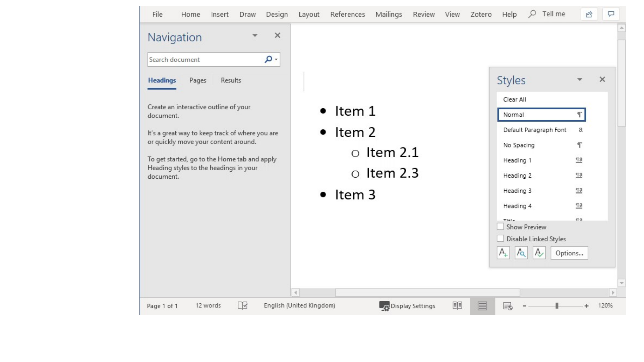Click the Options... button in Styles pane
Image resolution: width=644 pixels, height=362 pixels.
pos(569,253)
